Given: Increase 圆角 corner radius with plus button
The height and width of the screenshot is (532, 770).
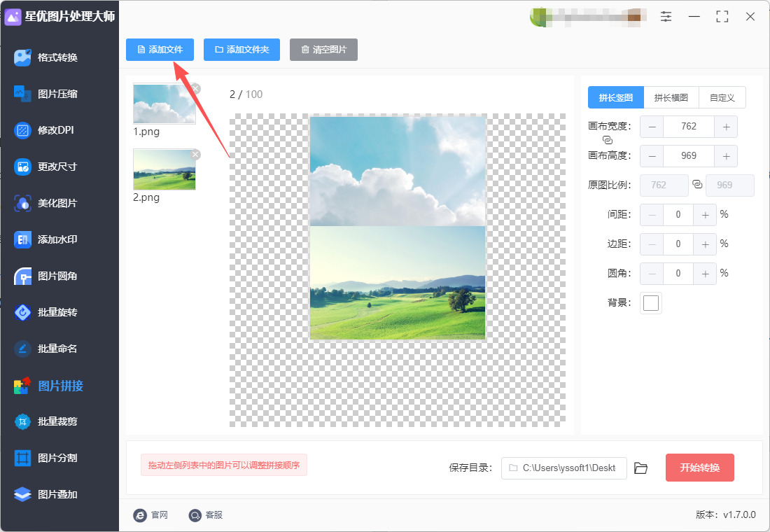Looking at the screenshot, I should point(705,274).
